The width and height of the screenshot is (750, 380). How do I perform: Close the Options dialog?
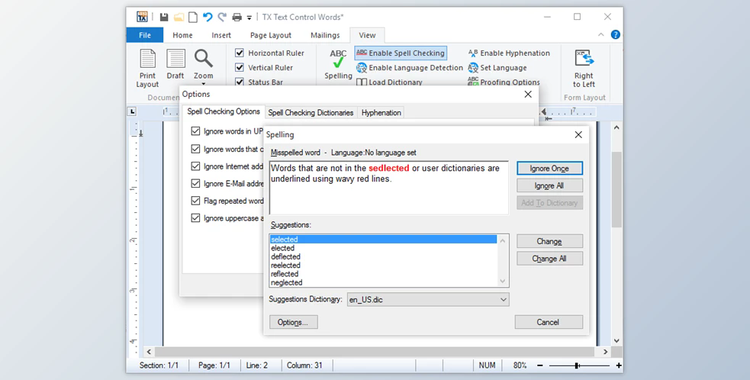(x=528, y=94)
